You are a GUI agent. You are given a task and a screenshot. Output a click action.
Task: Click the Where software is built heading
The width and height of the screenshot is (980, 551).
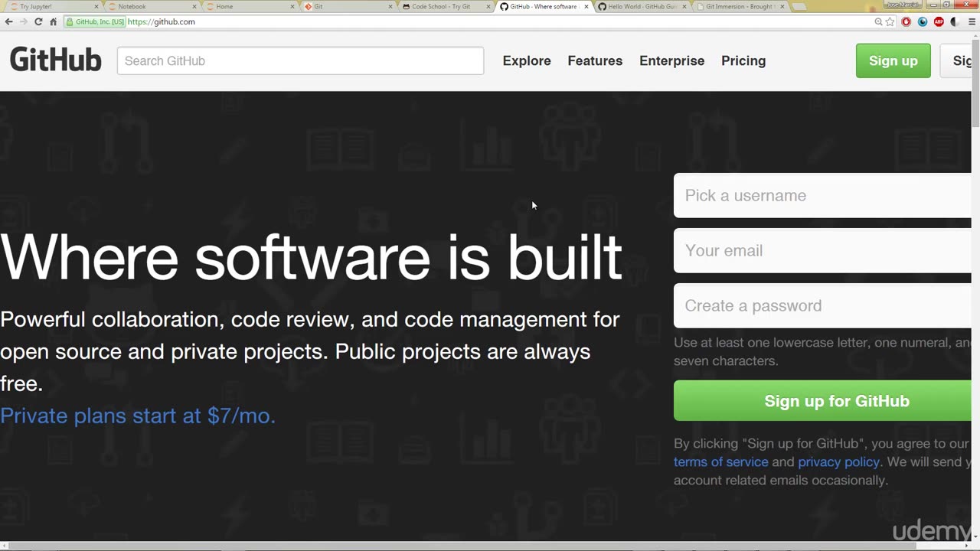click(x=311, y=256)
